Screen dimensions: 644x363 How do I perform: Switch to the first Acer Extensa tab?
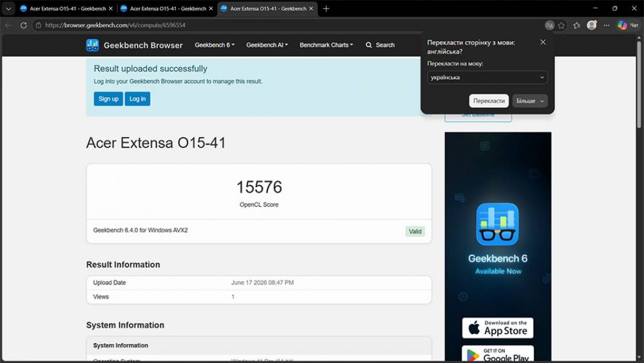coord(67,8)
